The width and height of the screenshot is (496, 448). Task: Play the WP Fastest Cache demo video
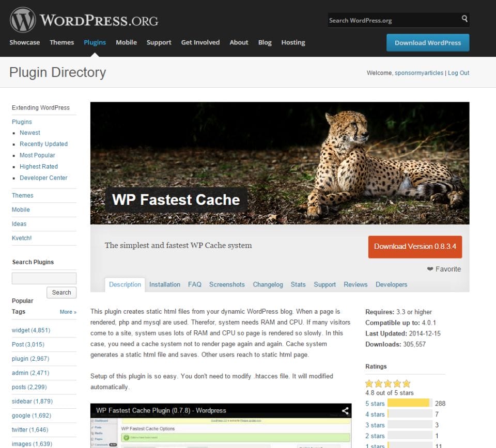(221, 428)
